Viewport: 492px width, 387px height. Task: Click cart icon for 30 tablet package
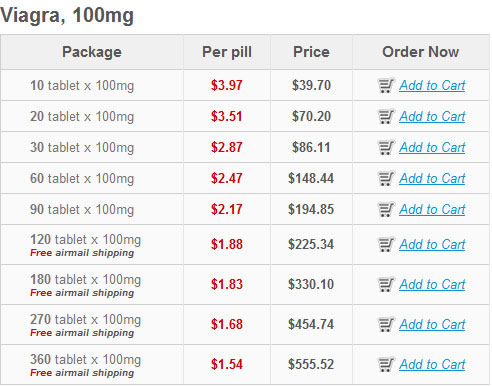point(386,147)
